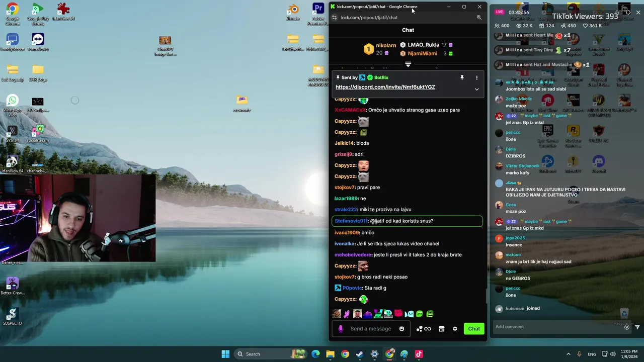The width and height of the screenshot is (644, 362).
Task: Click the 124 gifts count icon
Action: [x=541, y=26]
